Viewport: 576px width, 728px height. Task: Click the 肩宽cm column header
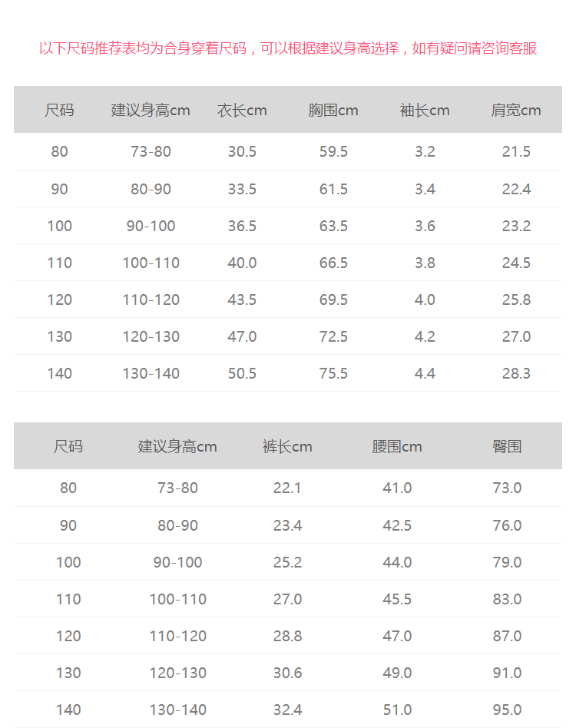coord(516,111)
